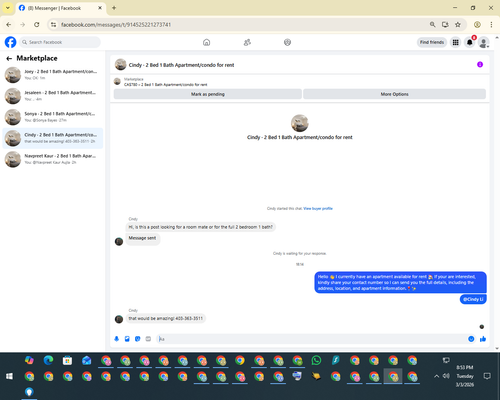This screenshot has height=400, width=500.
Task: Click Cindy's avatar in chat header
Action: 120,65
